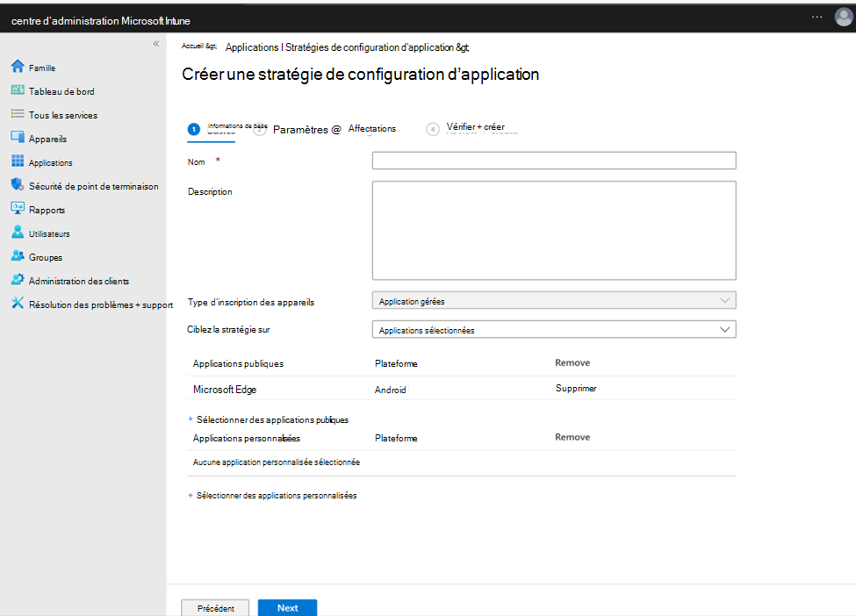Viewport: 856px width, 616px height.
Task: Click the Tous les services list icon
Action: [18, 113]
